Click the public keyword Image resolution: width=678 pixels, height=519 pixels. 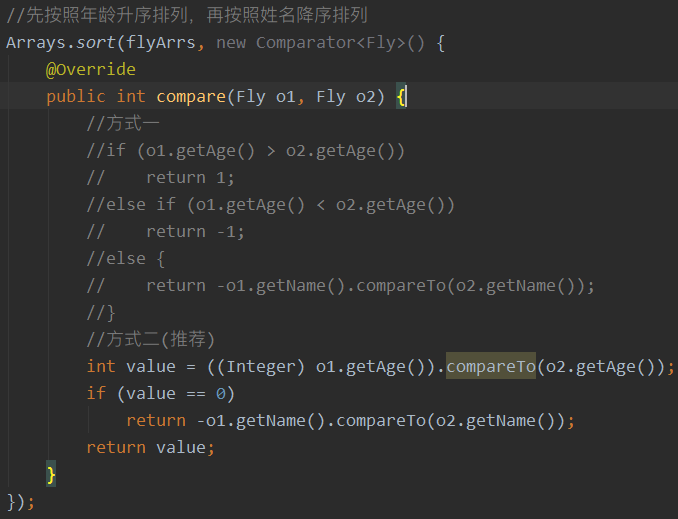76,96
